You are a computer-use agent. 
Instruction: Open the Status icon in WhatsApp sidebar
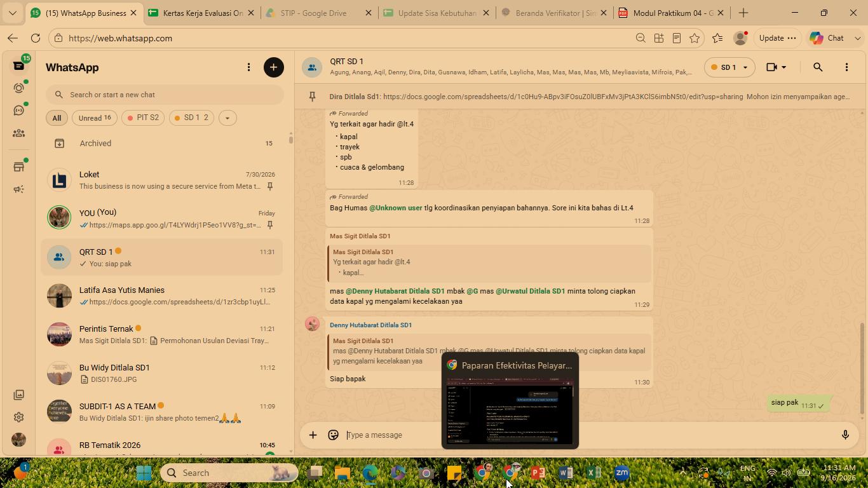click(18, 88)
